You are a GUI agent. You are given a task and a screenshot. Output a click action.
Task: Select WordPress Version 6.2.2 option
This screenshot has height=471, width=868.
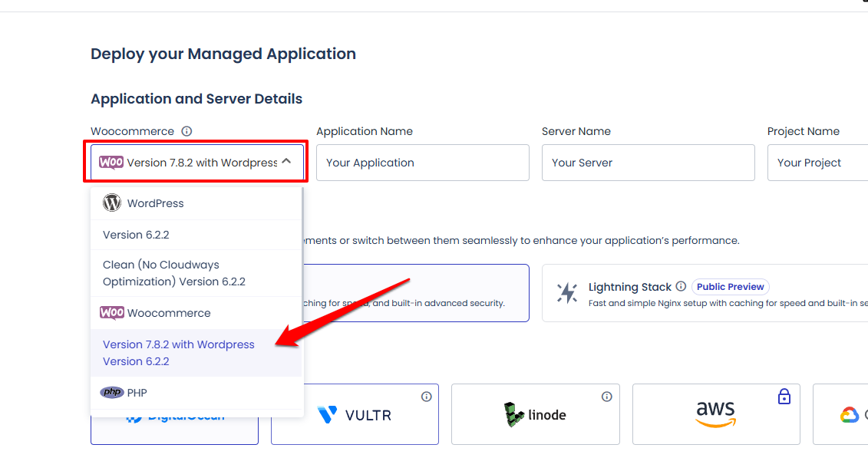click(196, 235)
